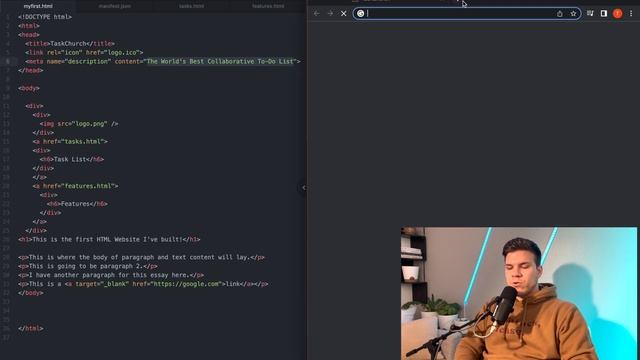The image size is (640, 360).
Task: Click the DOCTYPE html declaration line
Action: click(45, 17)
